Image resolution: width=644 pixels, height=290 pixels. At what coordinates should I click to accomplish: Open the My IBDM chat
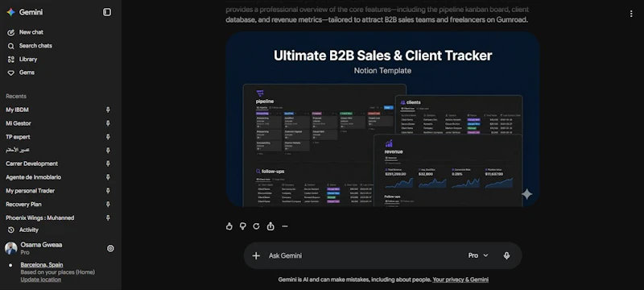click(x=17, y=110)
